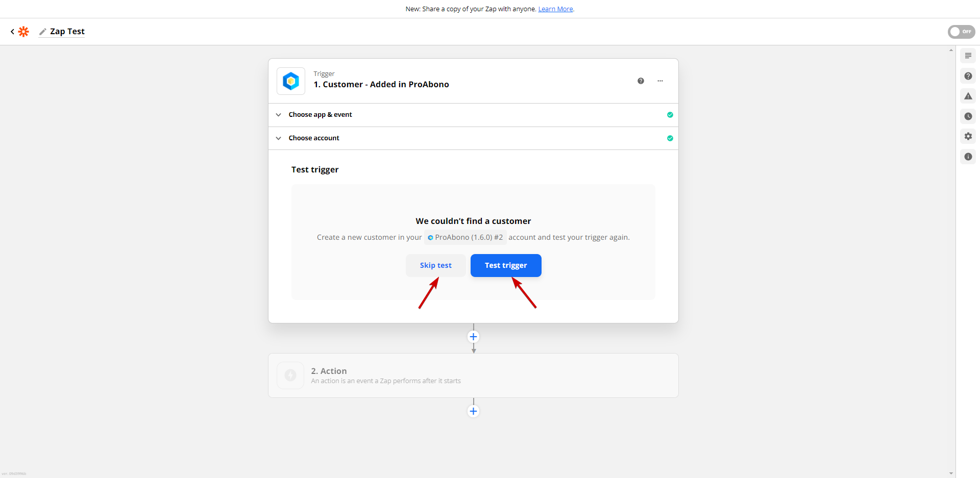Select the ProAbono (1.6.0) #2 account tag
Viewport: 980px width, 478px height.
[x=465, y=237]
